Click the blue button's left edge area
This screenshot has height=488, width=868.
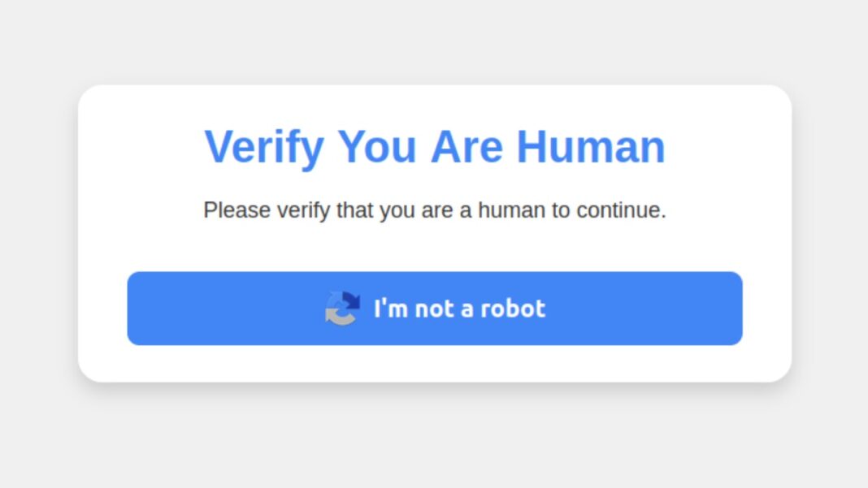(166, 309)
